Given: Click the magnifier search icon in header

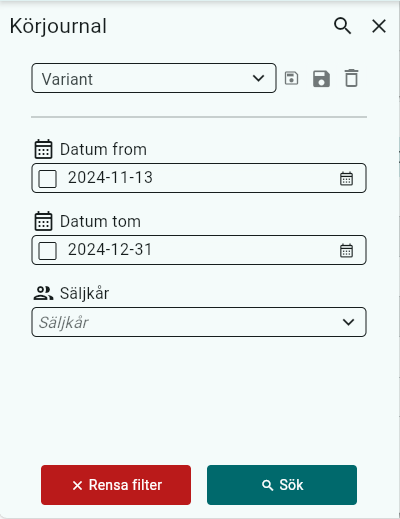Looking at the screenshot, I should coord(343,26).
